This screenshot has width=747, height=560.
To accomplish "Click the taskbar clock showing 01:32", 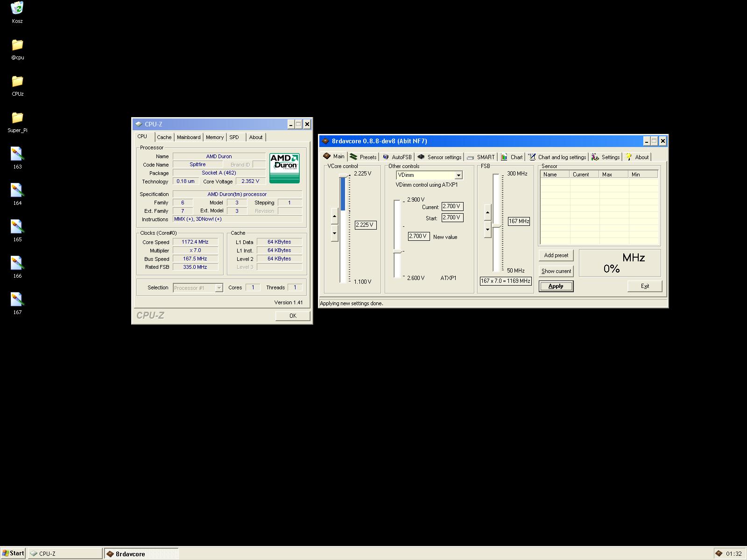I will (733, 554).
